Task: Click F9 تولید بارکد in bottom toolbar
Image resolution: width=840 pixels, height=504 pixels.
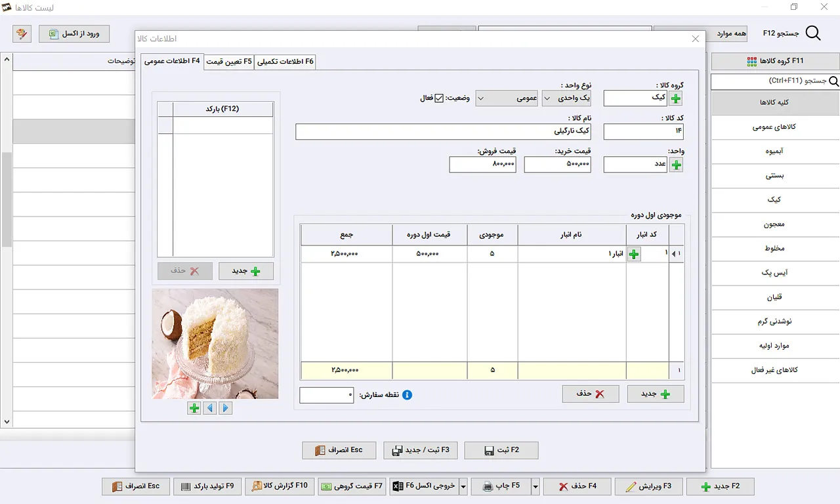Action: pyautogui.click(x=207, y=487)
